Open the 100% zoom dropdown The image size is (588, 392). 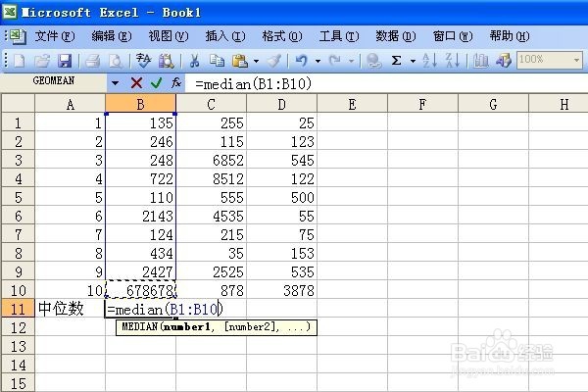pyautogui.click(x=577, y=60)
